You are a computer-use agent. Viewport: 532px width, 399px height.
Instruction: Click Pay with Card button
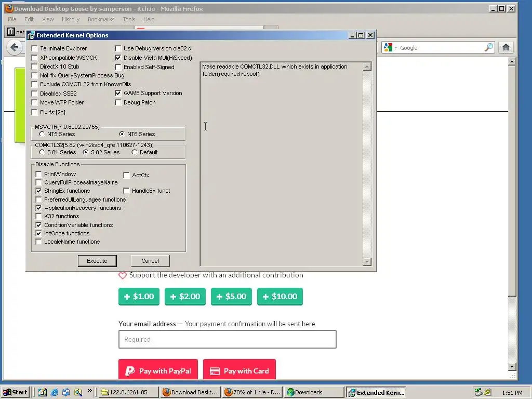240,370
